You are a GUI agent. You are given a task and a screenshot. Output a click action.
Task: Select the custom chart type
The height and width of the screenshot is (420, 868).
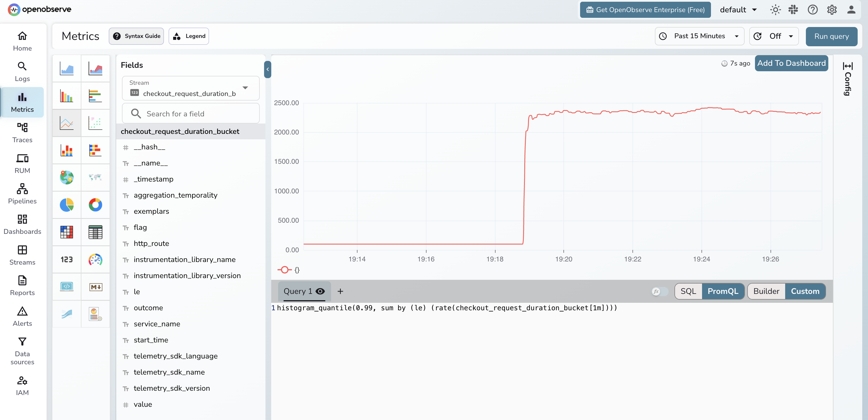(95, 314)
